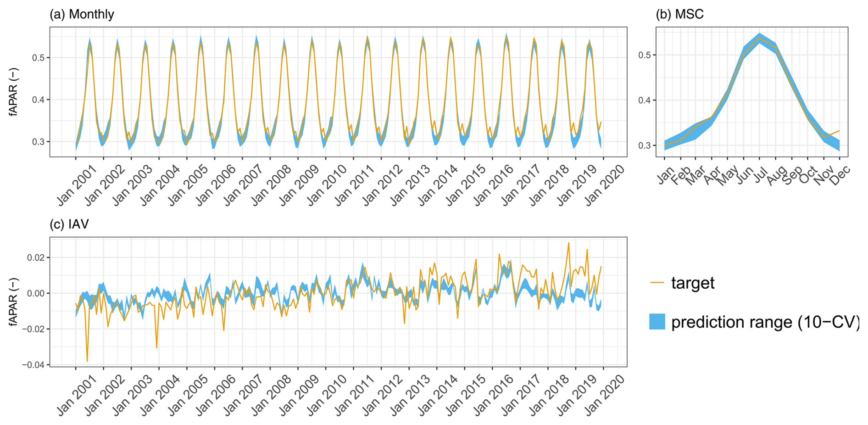This screenshot has height=425, width=868.
Task: Click the 0.5 y-axis tick in Monthly panel
Action: point(38,58)
